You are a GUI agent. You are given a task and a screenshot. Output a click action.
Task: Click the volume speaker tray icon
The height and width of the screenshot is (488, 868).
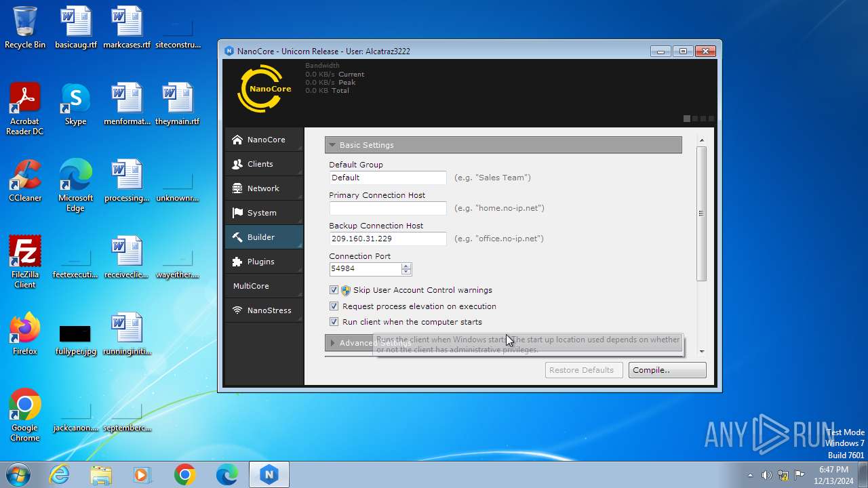pos(767,475)
